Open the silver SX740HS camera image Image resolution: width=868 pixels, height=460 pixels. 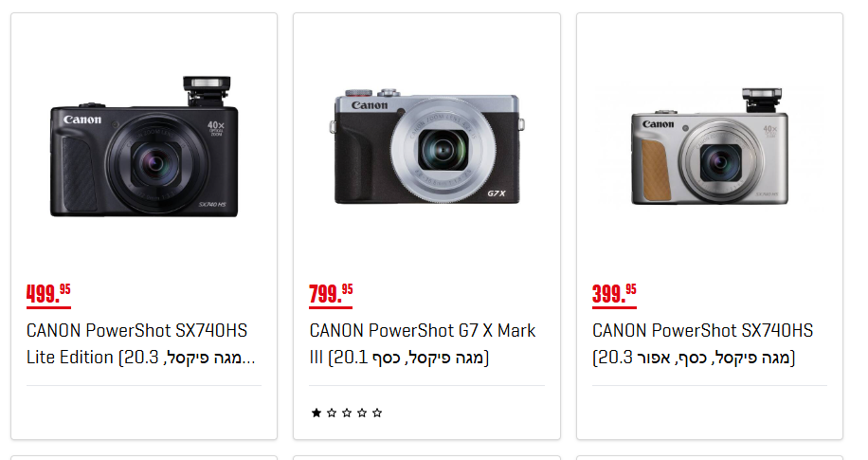[710, 146]
